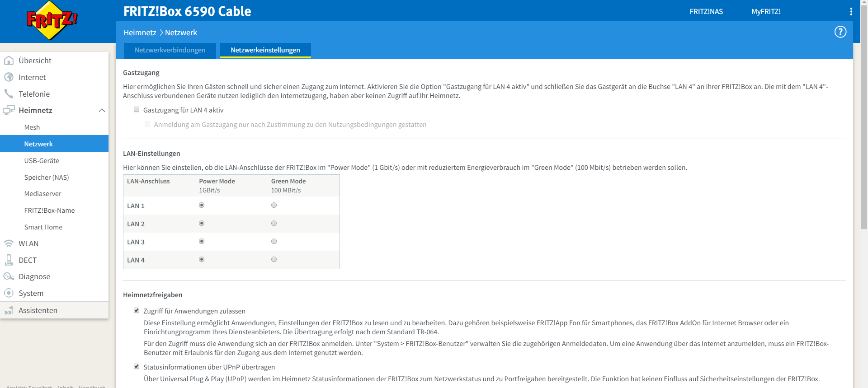The image size is (868, 388).
Task: Open the help question mark icon
Action: (x=840, y=32)
